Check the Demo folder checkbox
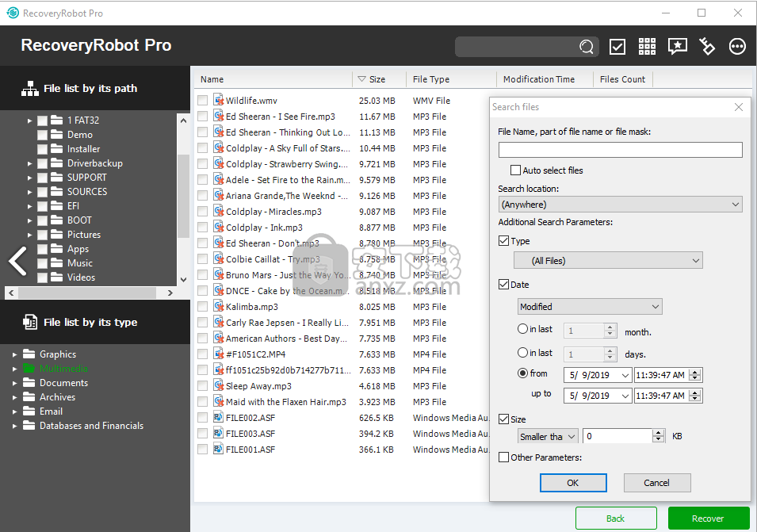The height and width of the screenshot is (532, 757). coord(43,135)
